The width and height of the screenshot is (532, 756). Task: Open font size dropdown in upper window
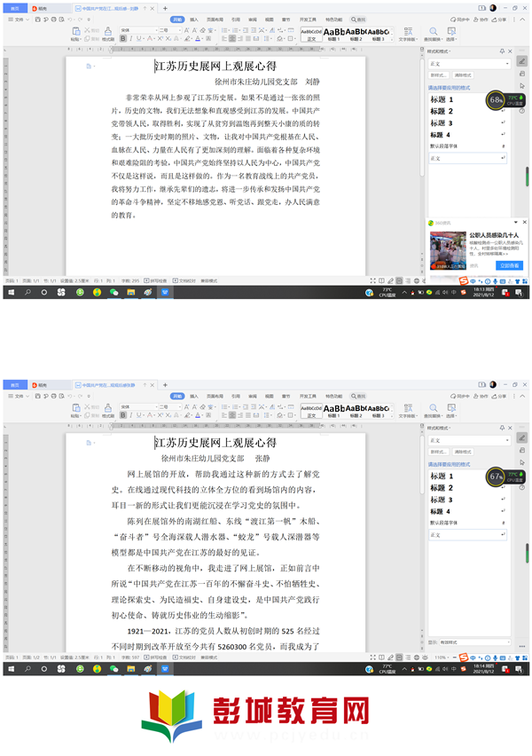179,30
